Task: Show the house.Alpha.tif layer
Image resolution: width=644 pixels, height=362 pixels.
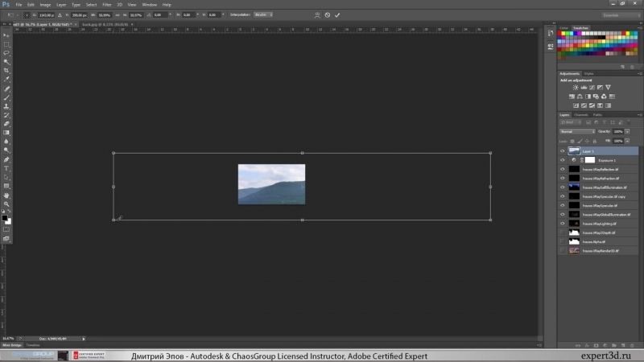Action: click(562, 241)
